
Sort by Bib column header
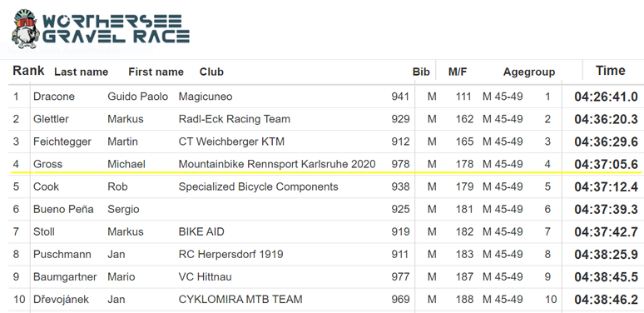421,72
